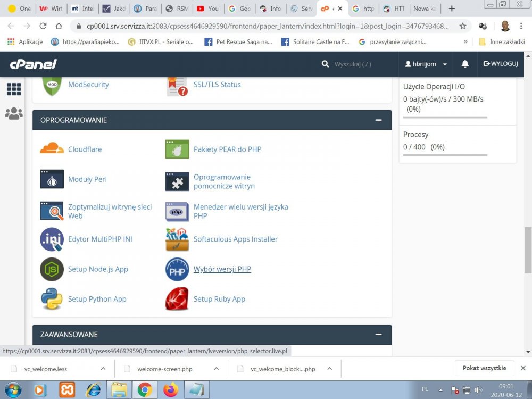This screenshot has height=399, width=532.
Task: Open Firefox from the taskbar
Action: point(171,390)
